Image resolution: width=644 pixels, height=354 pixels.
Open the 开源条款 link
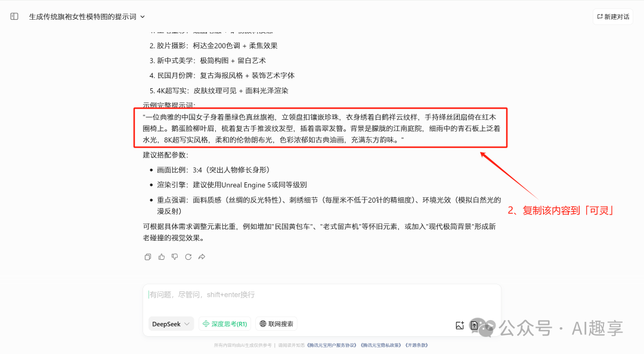click(416, 346)
